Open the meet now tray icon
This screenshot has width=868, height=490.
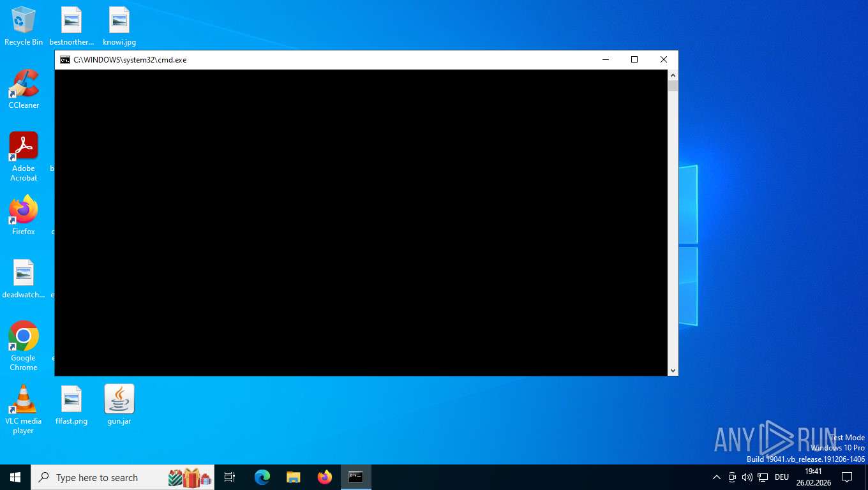click(732, 477)
